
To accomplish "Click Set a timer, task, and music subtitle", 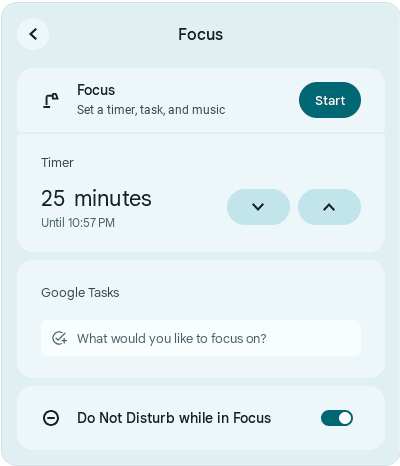I will 151,110.
